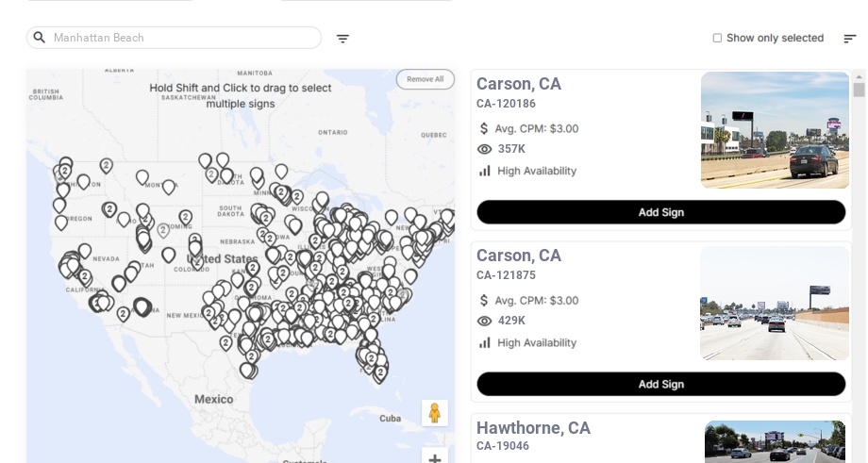Screen dimensions: 868x463
Task: Click the Manhattan Beach search field
Action: pyautogui.click(x=179, y=38)
